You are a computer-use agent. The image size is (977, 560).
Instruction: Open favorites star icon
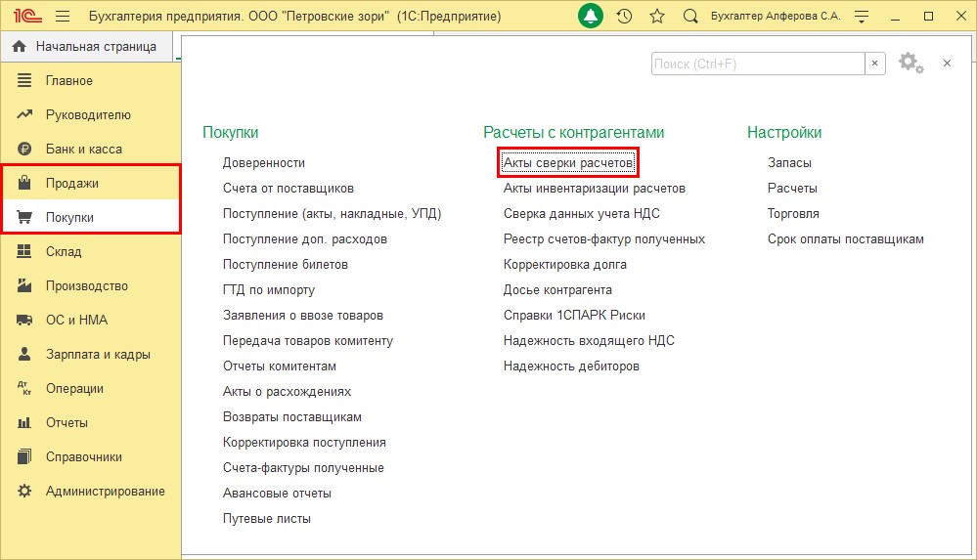tap(657, 17)
